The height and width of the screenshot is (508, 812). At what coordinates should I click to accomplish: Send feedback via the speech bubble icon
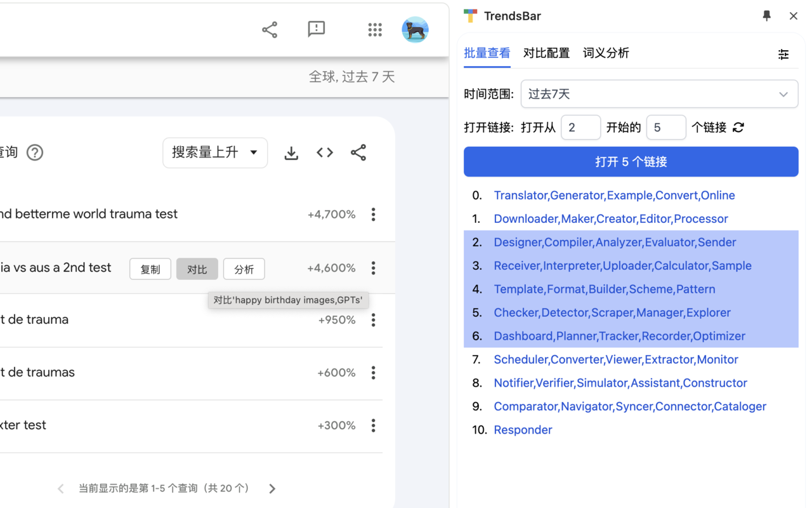[x=316, y=30]
